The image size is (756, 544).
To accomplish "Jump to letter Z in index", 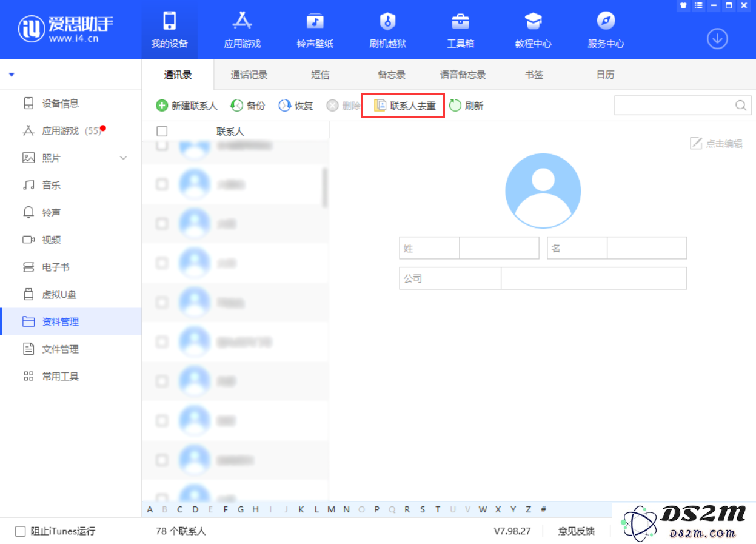I will click(528, 509).
